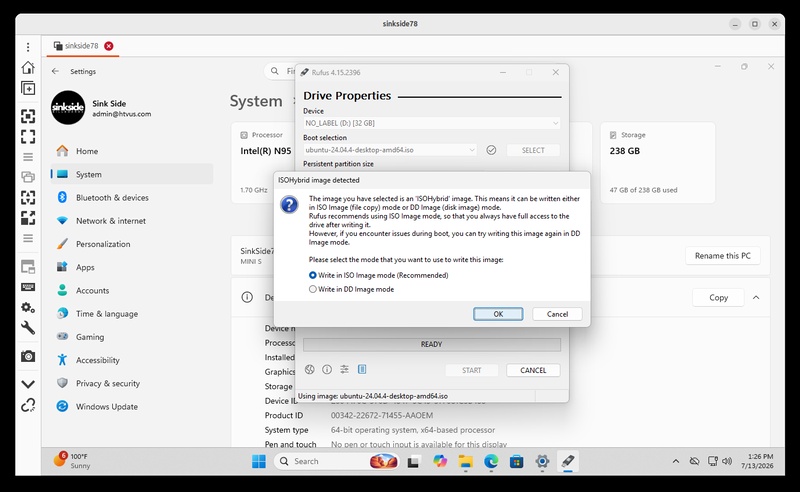Open Apps in Settings sidebar
Image resolution: width=800 pixels, height=492 pixels.
point(132,267)
